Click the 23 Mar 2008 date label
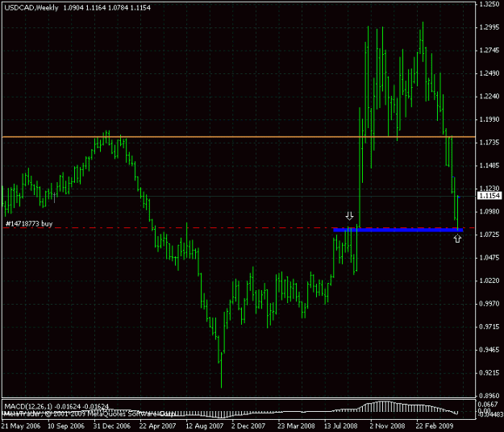This screenshot has height=432, width=504. click(x=296, y=426)
